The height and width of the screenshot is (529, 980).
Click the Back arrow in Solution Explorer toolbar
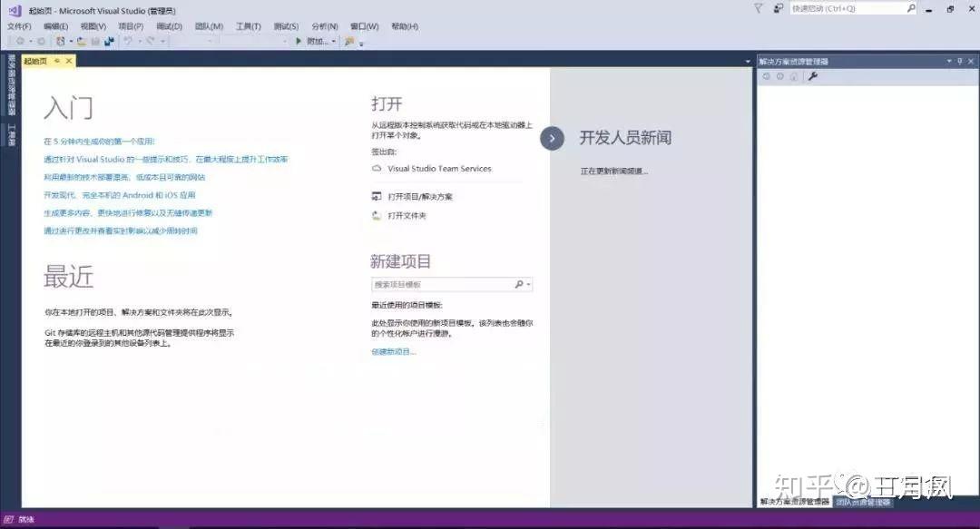tap(766, 76)
